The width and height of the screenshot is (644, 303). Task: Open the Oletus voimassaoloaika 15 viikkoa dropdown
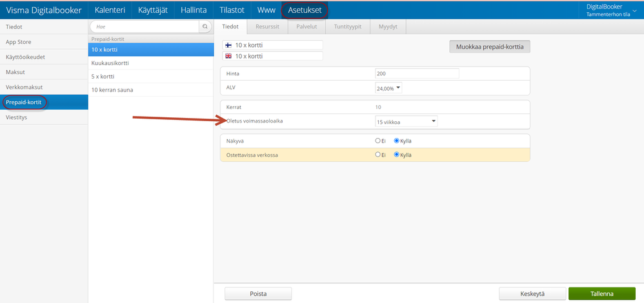[406, 122]
